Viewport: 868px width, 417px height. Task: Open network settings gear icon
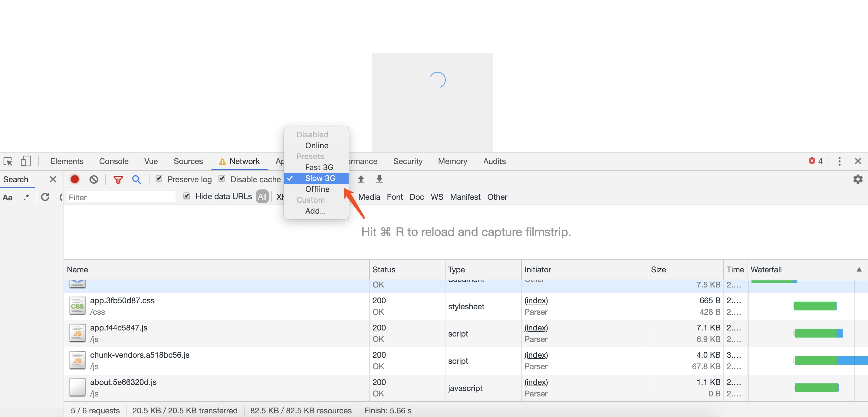(x=857, y=179)
